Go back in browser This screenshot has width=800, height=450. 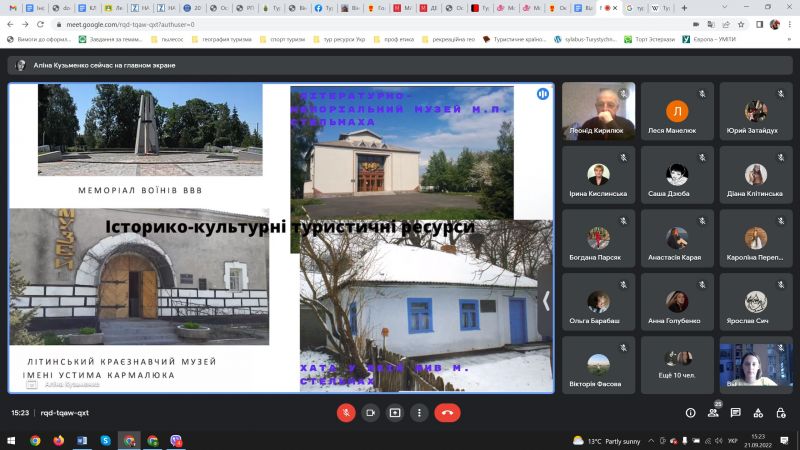pyautogui.click(x=10, y=24)
